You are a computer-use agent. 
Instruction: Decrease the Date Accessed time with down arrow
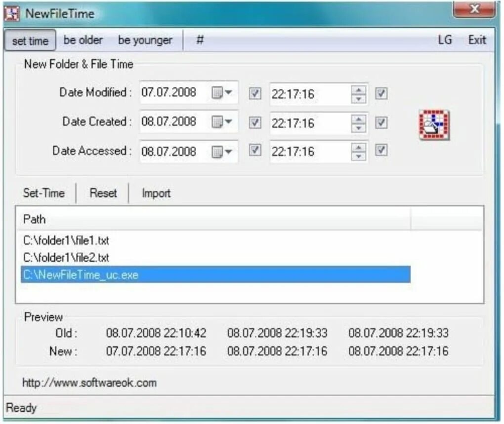click(x=359, y=156)
